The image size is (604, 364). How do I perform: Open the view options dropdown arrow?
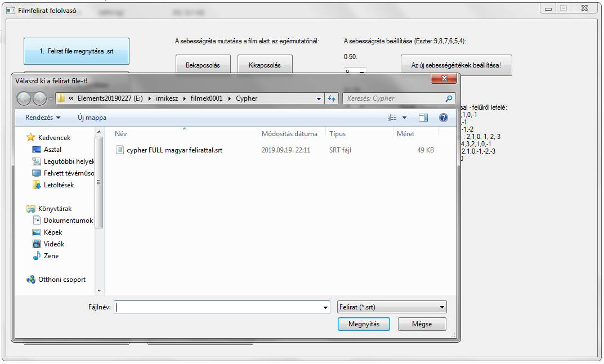404,118
